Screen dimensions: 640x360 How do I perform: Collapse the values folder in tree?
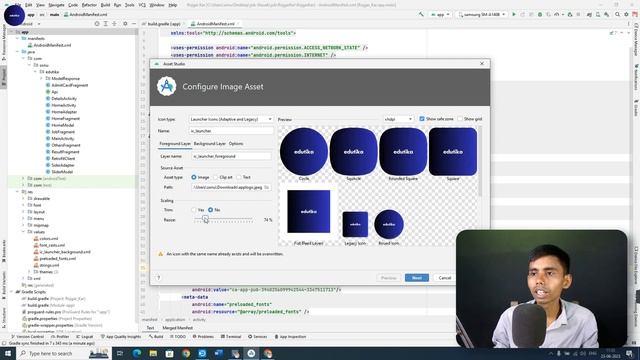(23, 232)
